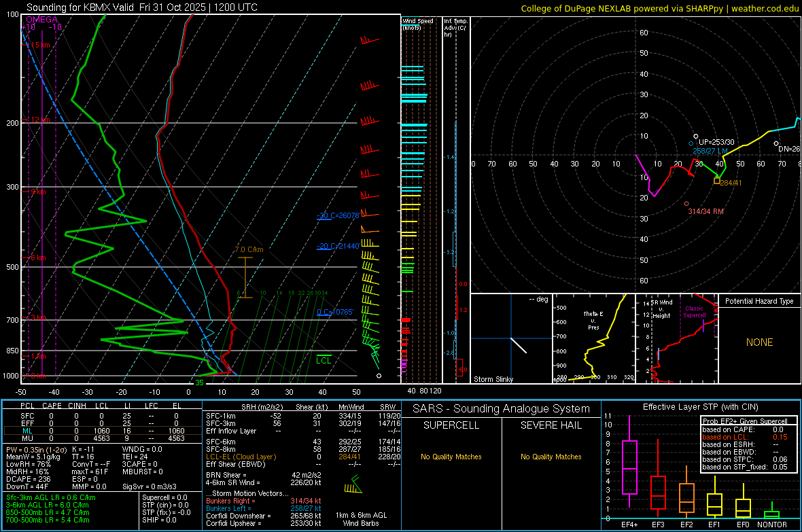This screenshot has width=802, height=532.
Task: Click the CINH column header
Action: pyautogui.click(x=77, y=406)
